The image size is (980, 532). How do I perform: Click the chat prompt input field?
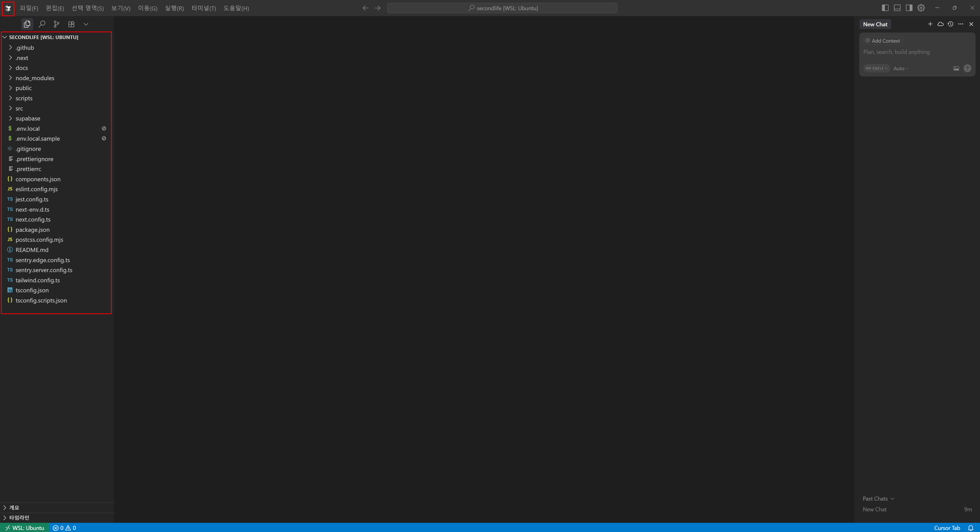point(913,52)
